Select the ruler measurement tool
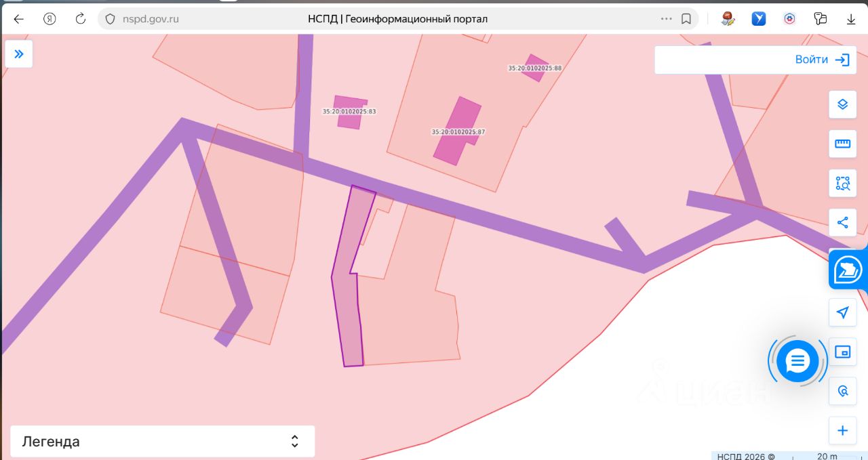868x460 pixels. [x=843, y=144]
